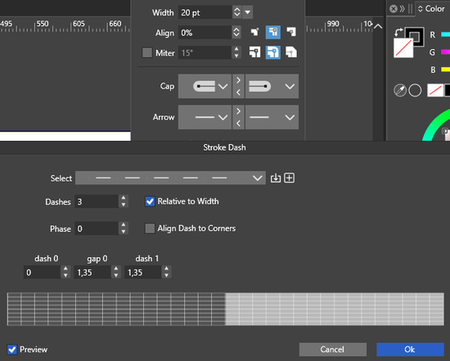Click the Phase value stepper

[x=123, y=228]
